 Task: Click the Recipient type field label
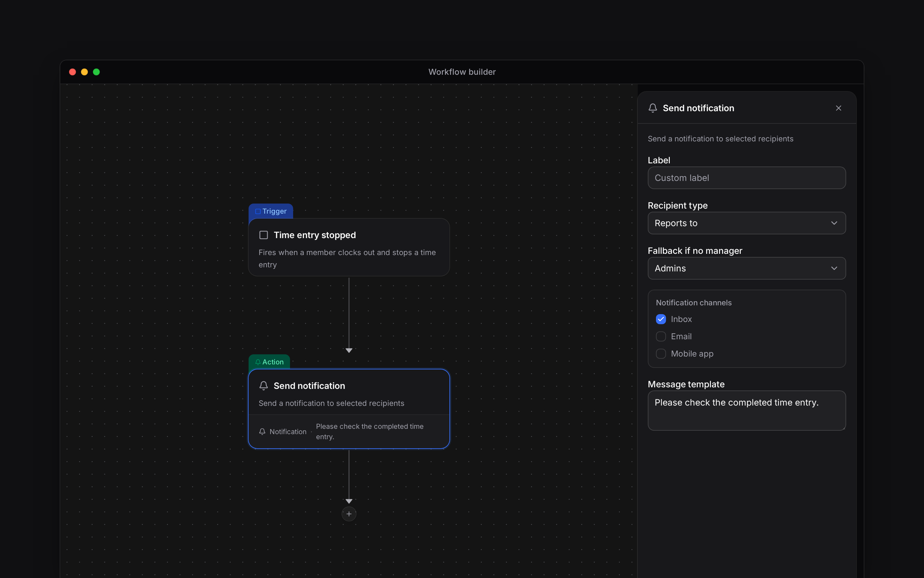[677, 206]
